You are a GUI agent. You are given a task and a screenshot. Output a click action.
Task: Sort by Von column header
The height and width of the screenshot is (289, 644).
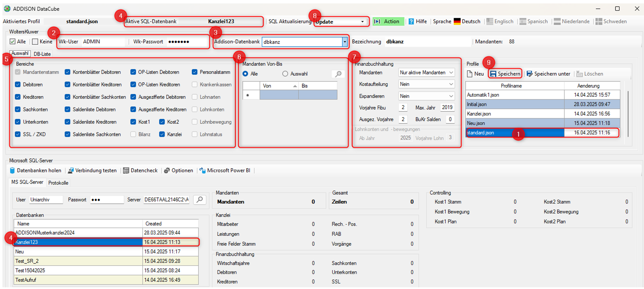[x=279, y=86]
